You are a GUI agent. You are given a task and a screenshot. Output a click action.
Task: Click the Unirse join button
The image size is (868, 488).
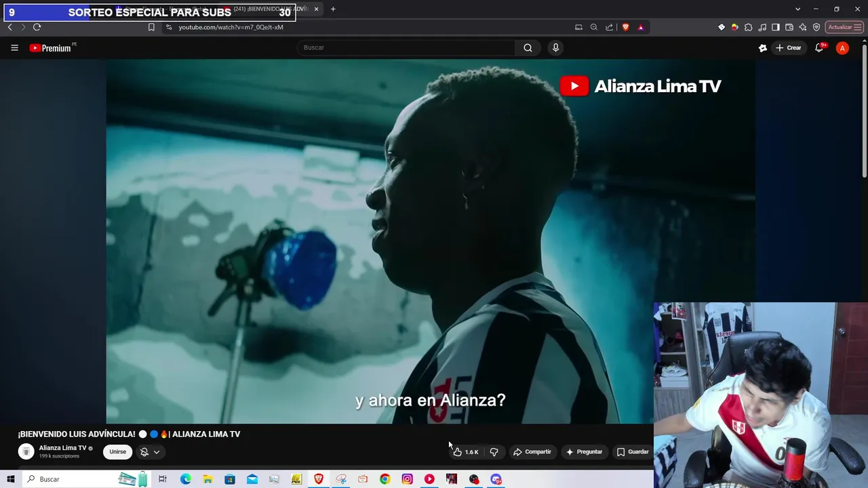(x=118, y=451)
